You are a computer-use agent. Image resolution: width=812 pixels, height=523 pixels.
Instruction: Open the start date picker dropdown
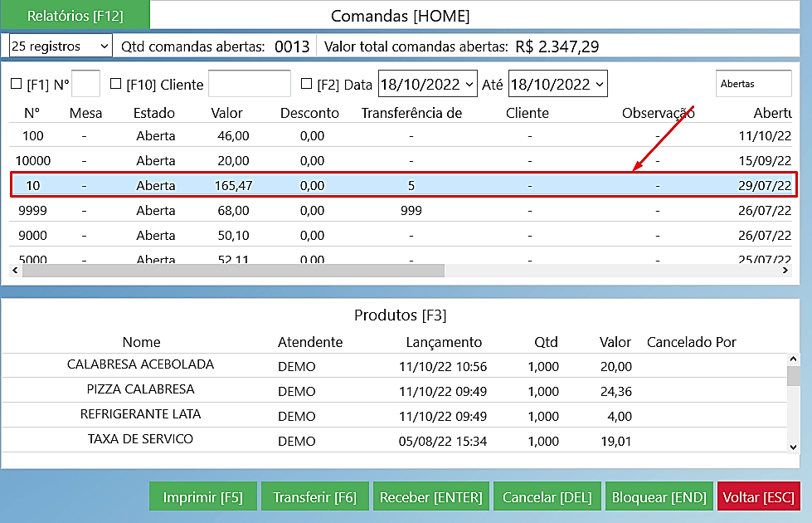470,84
